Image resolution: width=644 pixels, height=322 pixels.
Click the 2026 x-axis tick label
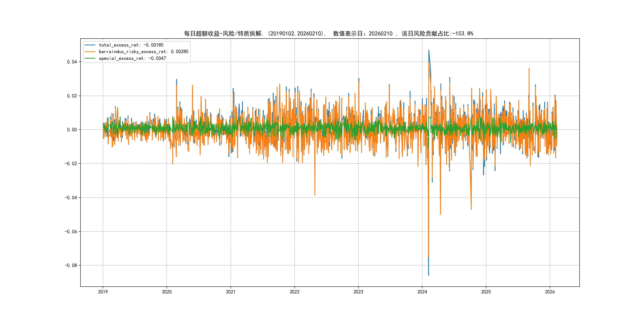[x=550, y=292]
